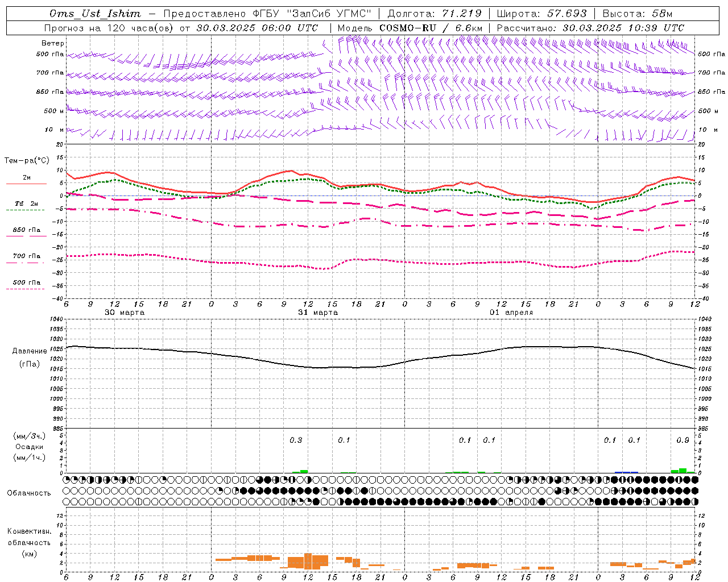Select the 'Широта: 57.693' header value
The height and width of the screenshot is (582, 728).
[542, 14]
